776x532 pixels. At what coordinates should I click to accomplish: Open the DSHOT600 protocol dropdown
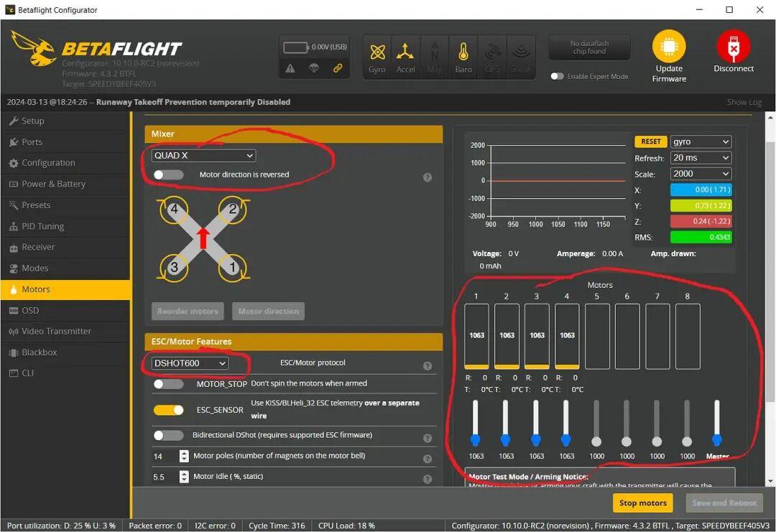[x=190, y=363]
